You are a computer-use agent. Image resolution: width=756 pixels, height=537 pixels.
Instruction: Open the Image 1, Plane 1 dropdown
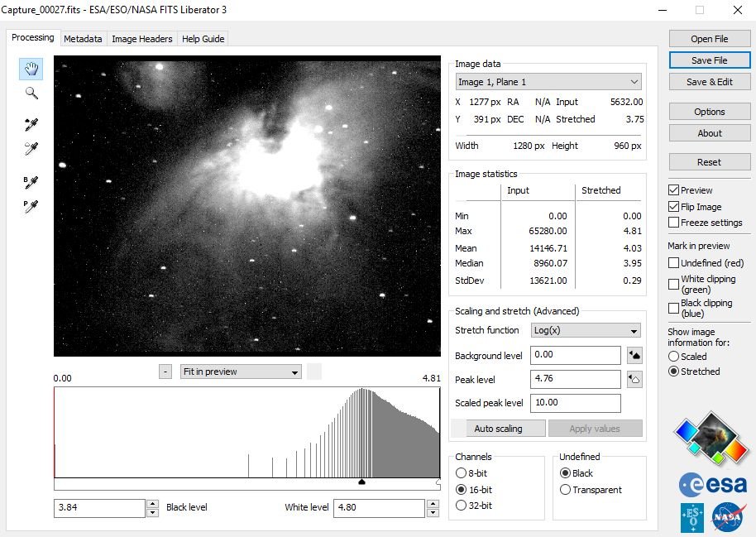click(x=548, y=82)
